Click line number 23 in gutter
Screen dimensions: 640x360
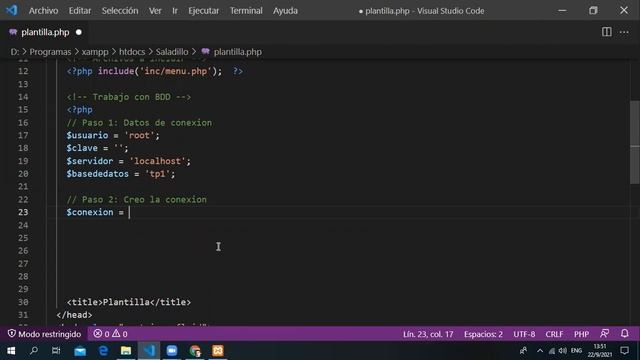(23, 212)
